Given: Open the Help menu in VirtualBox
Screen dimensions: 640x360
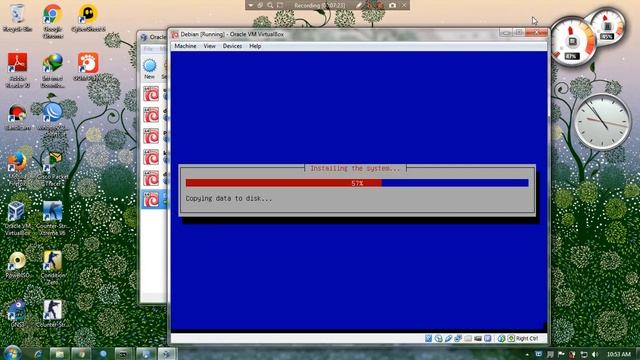Looking at the screenshot, I should (x=255, y=46).
